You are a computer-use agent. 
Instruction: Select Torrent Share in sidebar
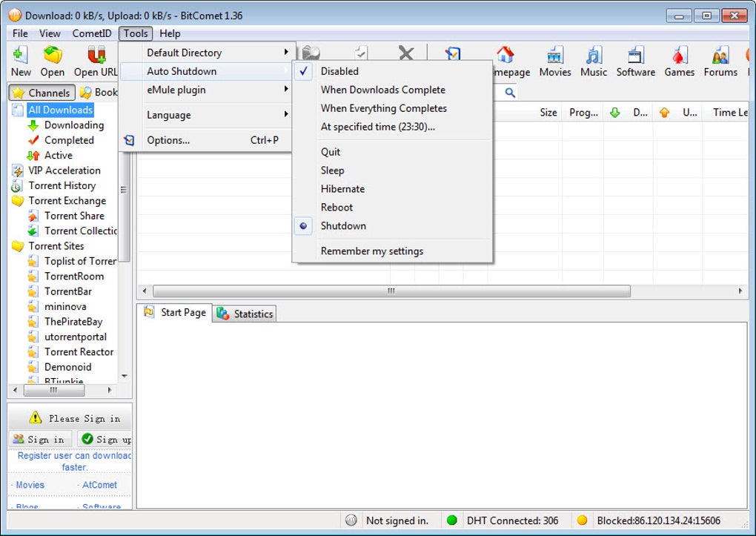(x=74, y=216)
